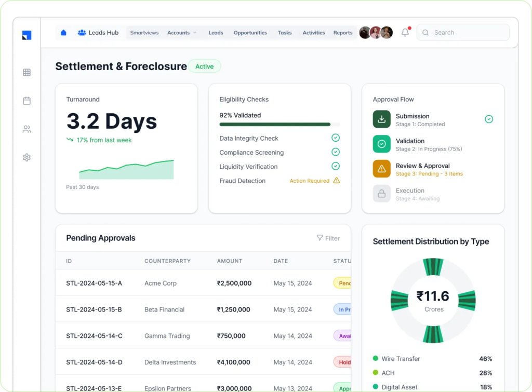Focus the Search input field
532x392 pixels.
[x=463, y=33]
